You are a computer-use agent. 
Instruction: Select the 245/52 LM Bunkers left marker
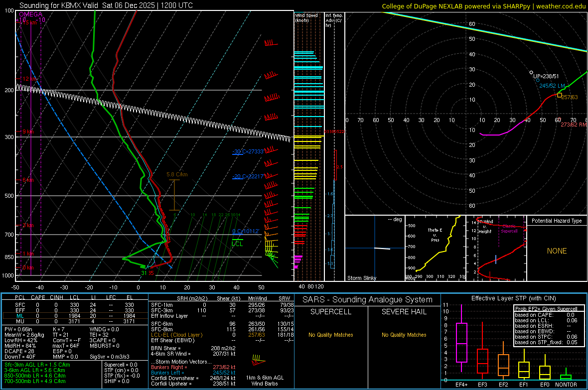(538, 80)
